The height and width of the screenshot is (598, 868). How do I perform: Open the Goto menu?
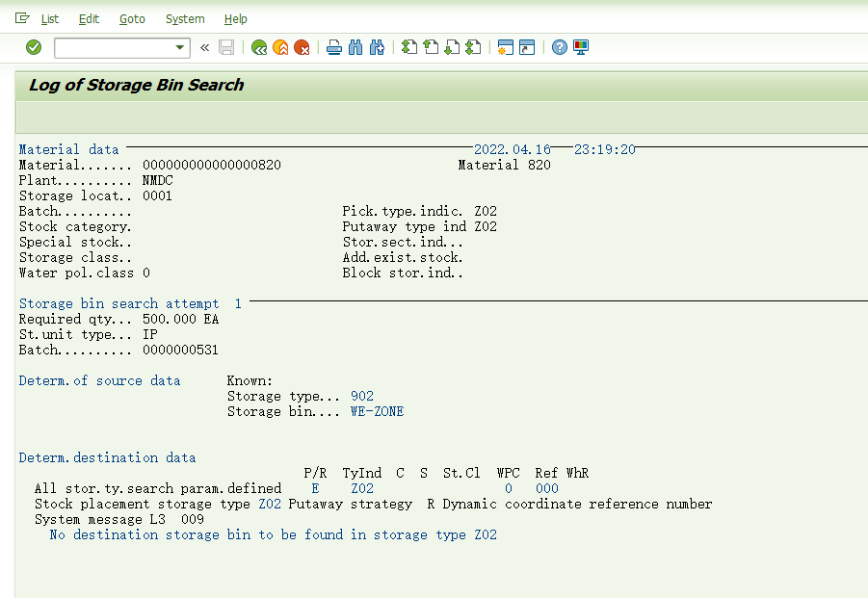(x=132, y=19)
